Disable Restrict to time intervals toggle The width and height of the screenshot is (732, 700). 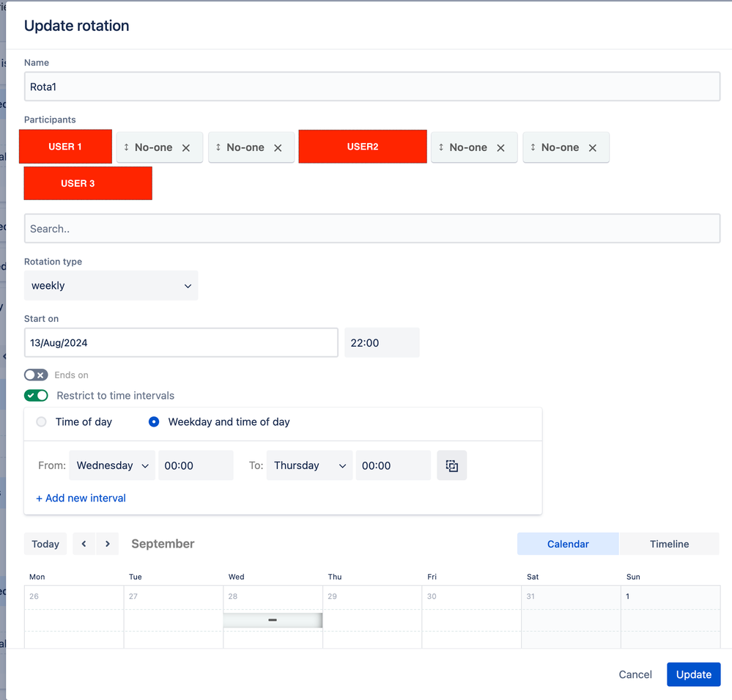click(x=36, y=396)
